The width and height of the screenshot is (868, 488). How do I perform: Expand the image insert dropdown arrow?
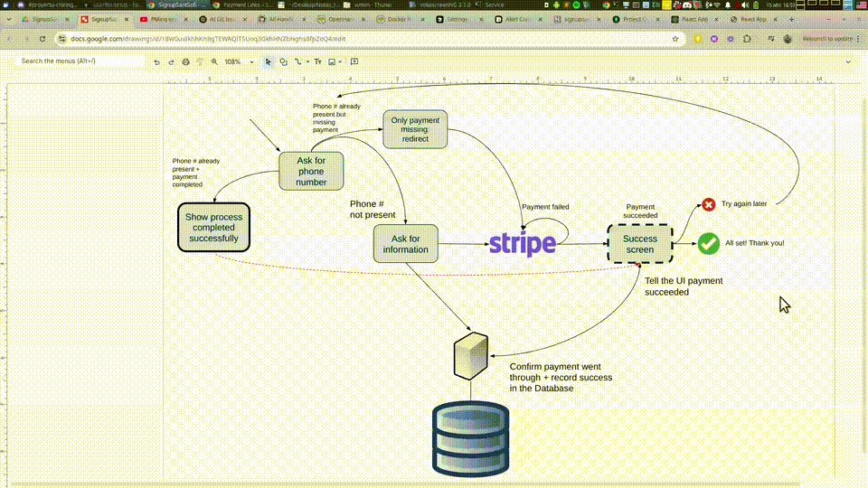[x=340, y=62]
